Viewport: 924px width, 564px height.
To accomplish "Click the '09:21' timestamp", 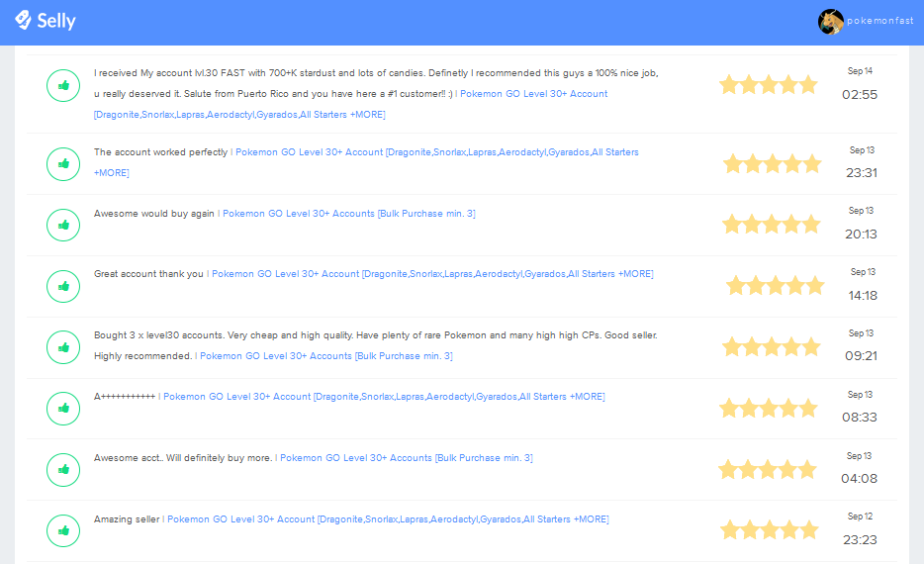I will [x=861, y=356].
